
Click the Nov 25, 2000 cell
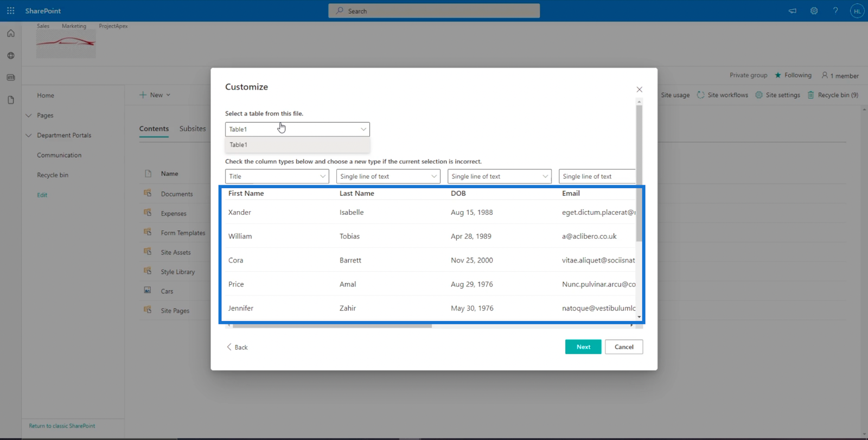coord(472,260)
